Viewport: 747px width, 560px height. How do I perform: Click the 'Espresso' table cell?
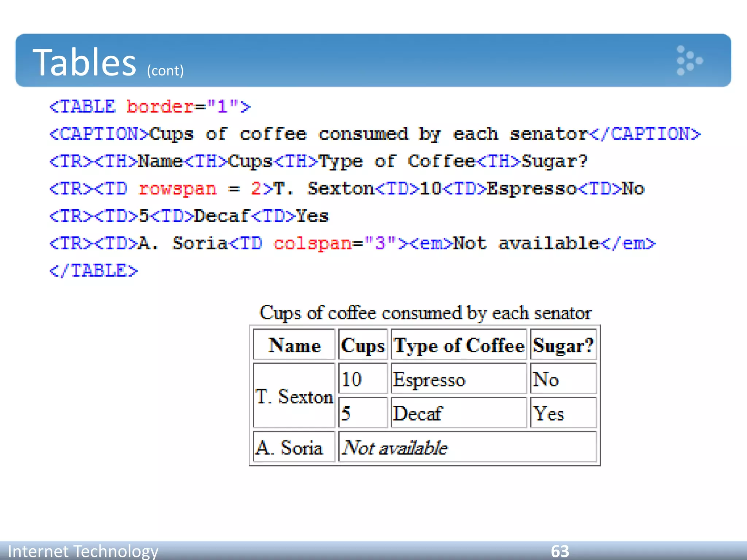coord(459,378)
